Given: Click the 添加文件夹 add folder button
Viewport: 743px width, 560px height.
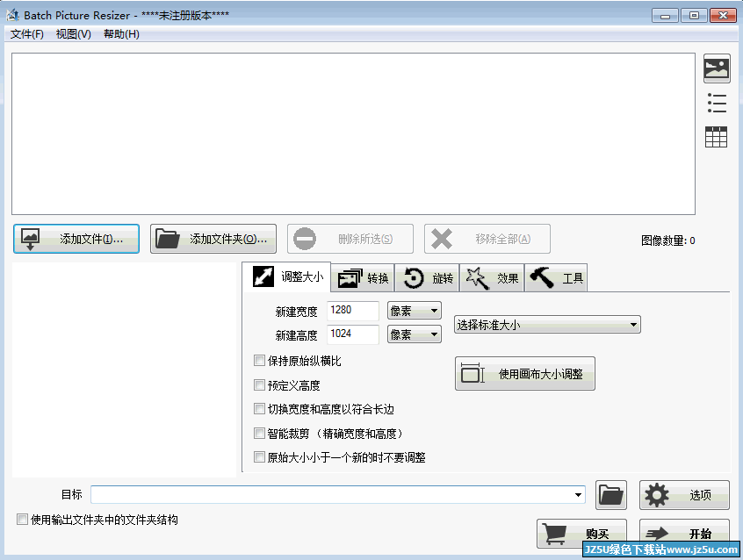Looking at the screenshot, I should coord(213,239).
